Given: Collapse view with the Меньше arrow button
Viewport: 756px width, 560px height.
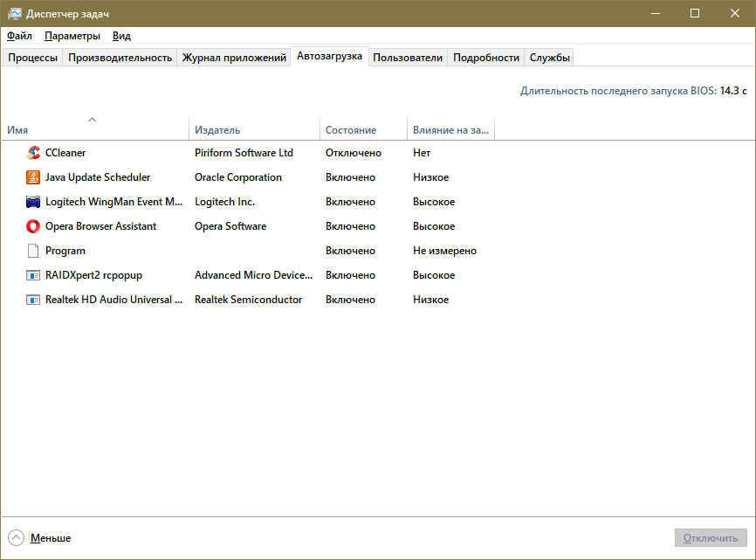Looking at the screenshot, I should tap(17, 538).
